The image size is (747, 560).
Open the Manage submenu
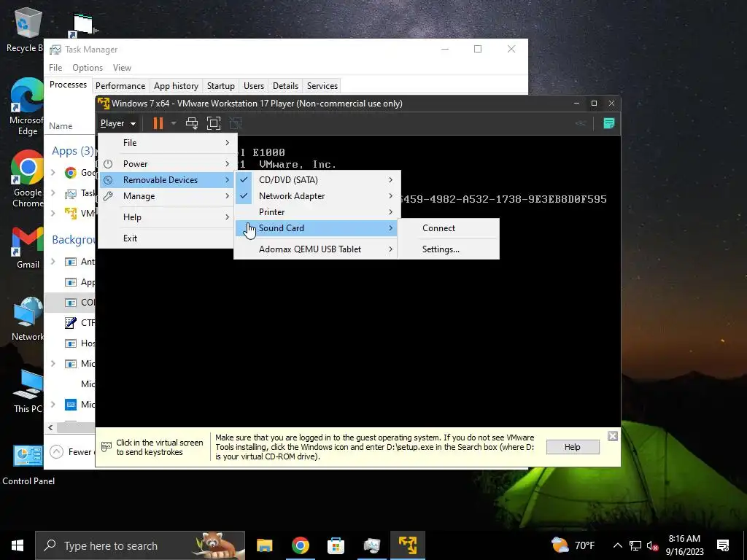tap(166, 196)
